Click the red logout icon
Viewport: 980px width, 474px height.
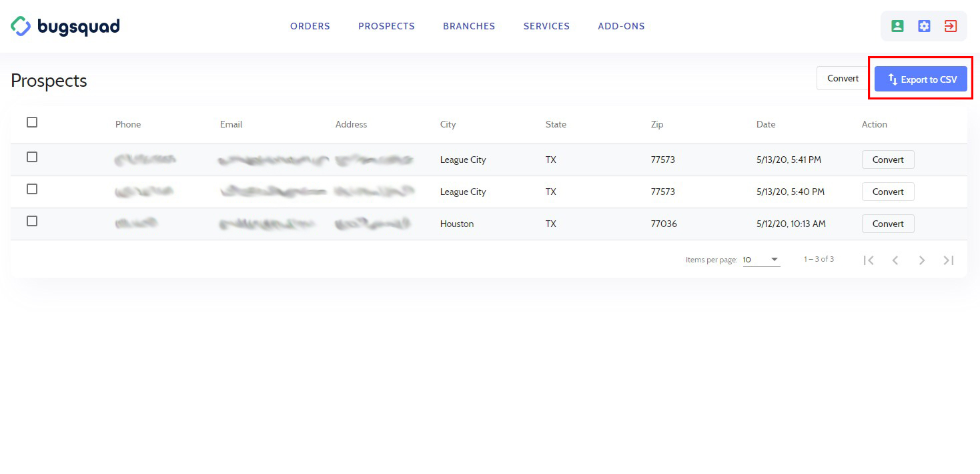tap(951, 26)
